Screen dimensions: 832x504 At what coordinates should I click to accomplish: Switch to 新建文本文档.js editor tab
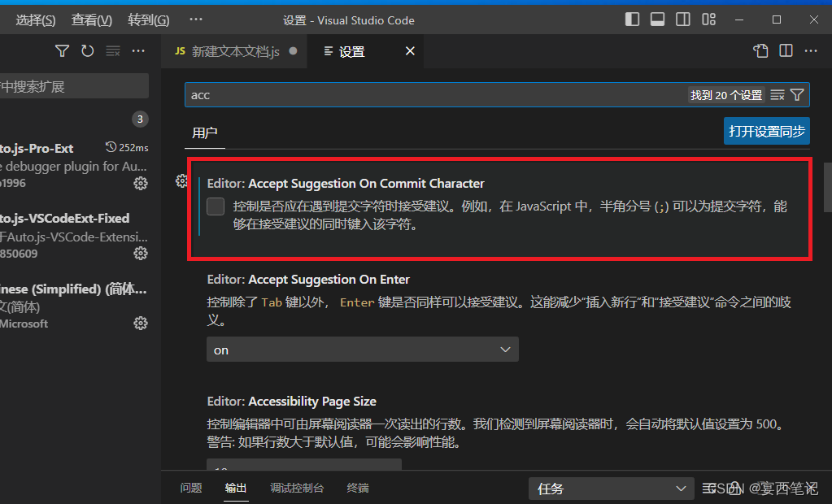234,51
